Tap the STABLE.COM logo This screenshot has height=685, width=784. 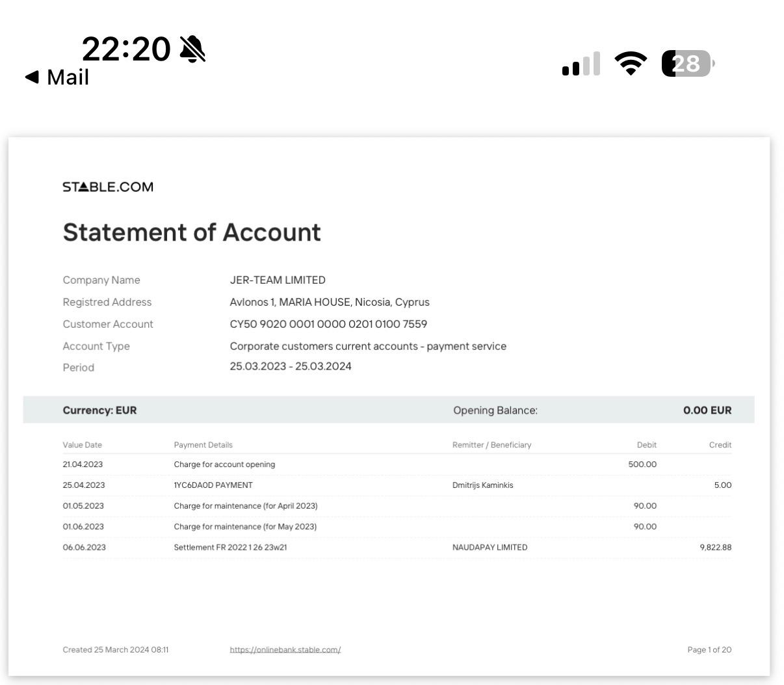tap(108, 187)
